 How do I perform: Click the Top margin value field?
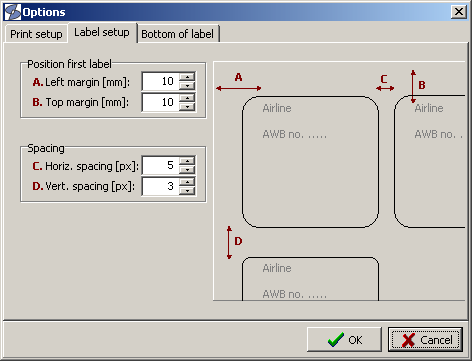[161, 102]
